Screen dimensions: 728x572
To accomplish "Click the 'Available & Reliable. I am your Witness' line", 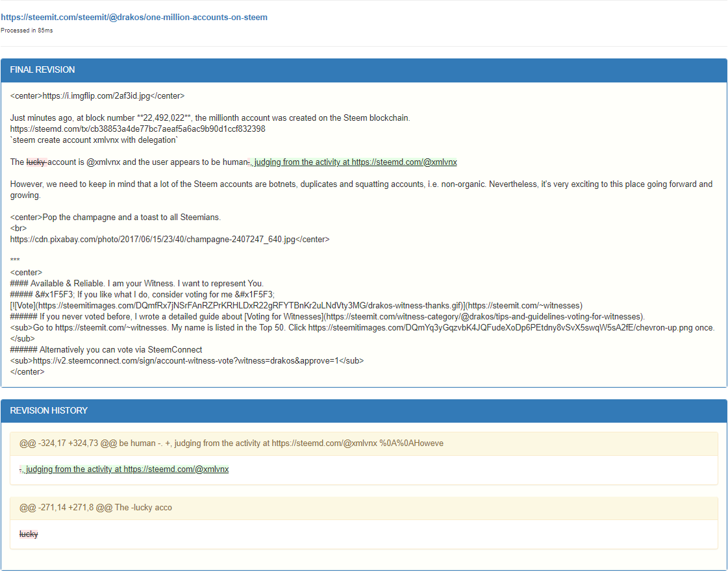I will (x=137, y=284).
